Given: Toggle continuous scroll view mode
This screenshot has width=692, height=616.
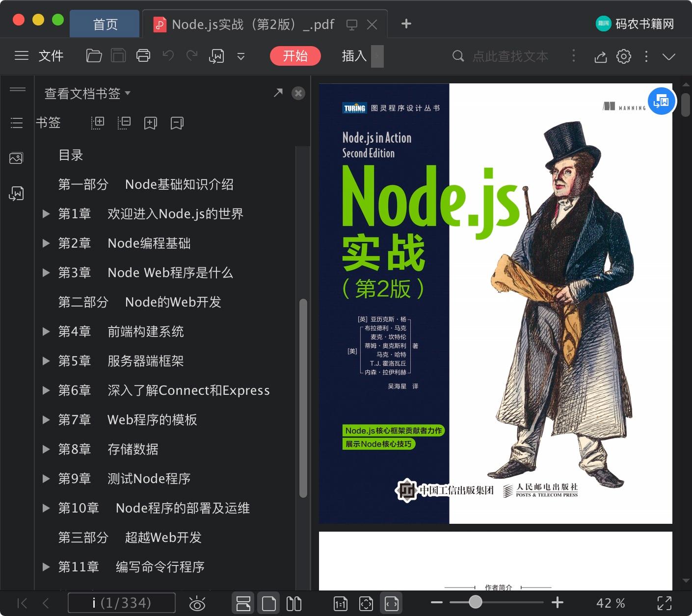Looking at the screenshot, I should [x=243, y=603].
